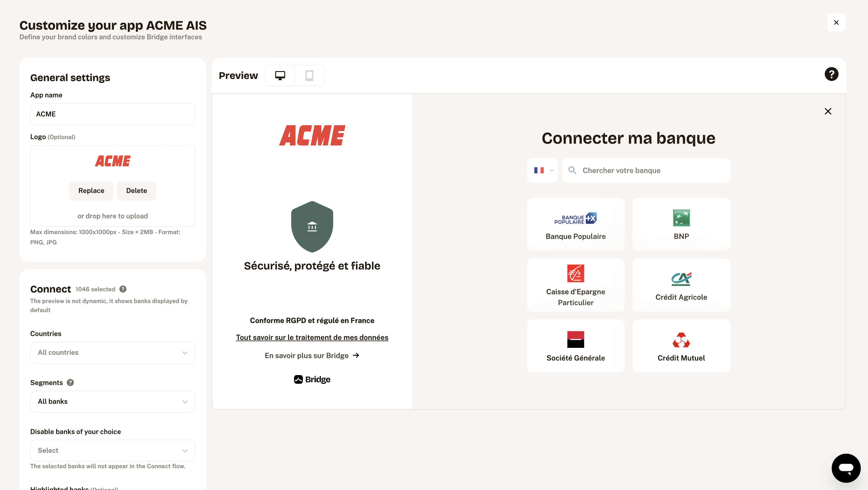The image size is (868, 490).
Task: Show help tooltip next to Connect
Action: pyautogui.click(x=123, y=289)
